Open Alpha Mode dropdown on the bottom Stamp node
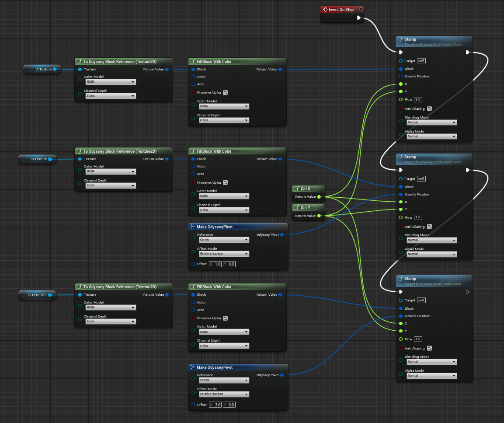 pos(431,376)
